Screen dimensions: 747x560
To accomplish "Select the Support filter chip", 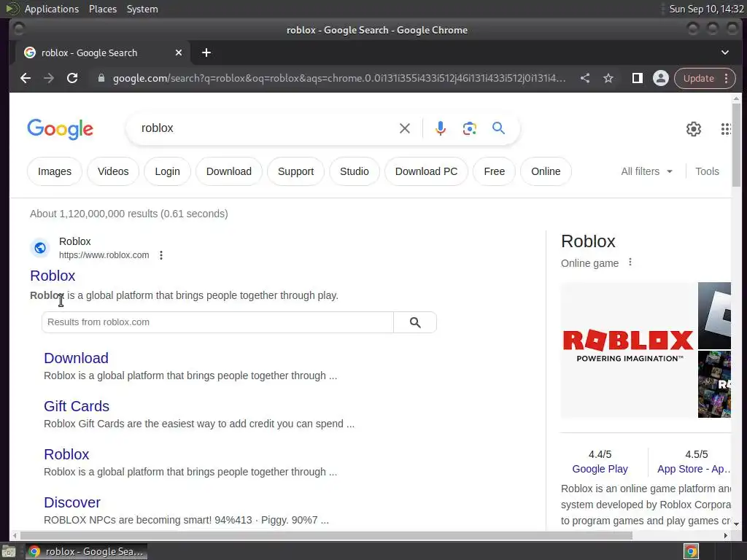I will point(295,171).
